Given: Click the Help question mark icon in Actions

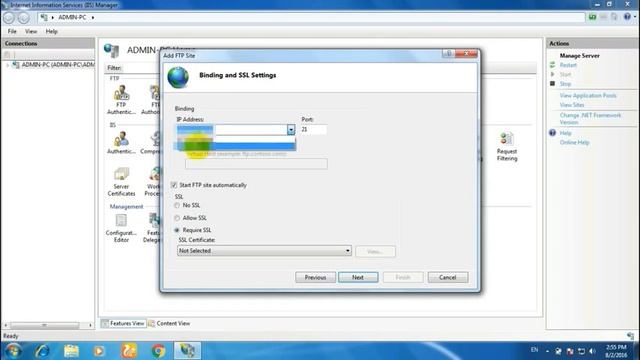Looking at the screenshot, I should click(552, 133).
